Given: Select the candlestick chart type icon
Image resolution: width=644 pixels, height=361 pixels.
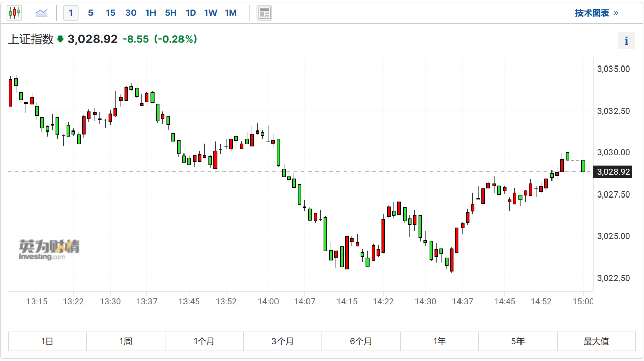Looking at the screenshot, I should tap(14, 13).
